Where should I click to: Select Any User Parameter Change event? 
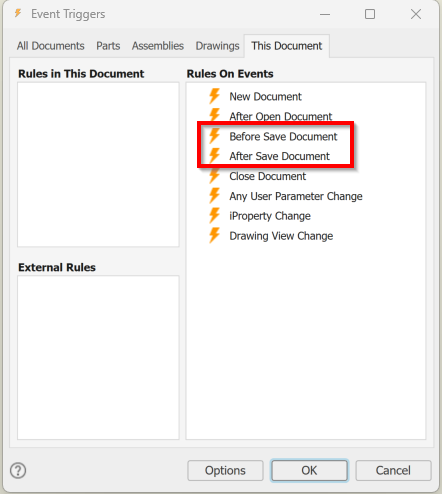[x=296, y=196]
